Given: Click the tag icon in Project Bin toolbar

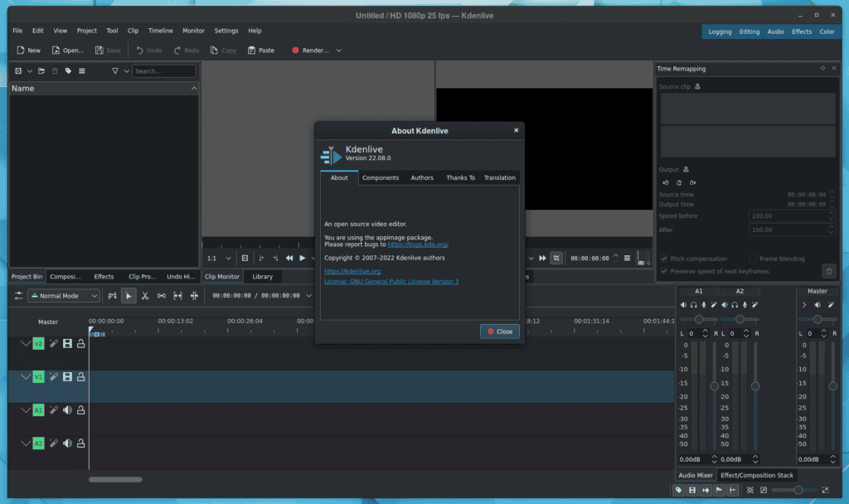Looking at the screenshot, I should pos(68,71).
